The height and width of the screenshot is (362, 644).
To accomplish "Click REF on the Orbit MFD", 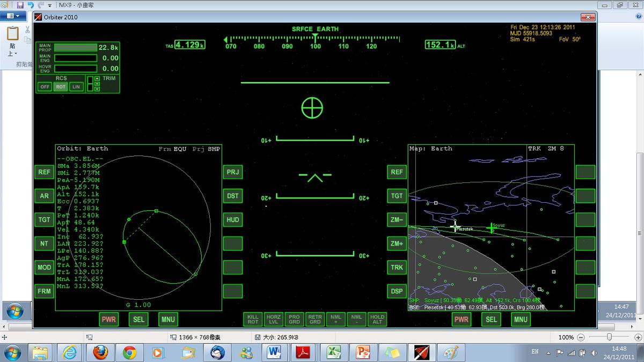I will [44, 172].
